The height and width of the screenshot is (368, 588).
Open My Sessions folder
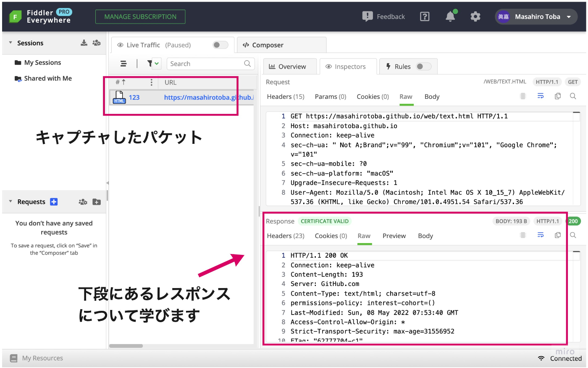point(42,63)
